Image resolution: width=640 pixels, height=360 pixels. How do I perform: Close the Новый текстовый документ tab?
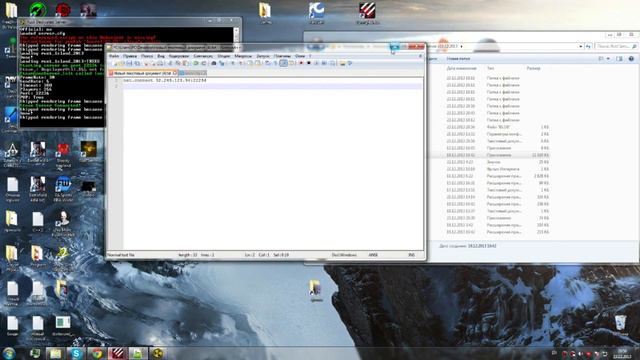[175, 73]
